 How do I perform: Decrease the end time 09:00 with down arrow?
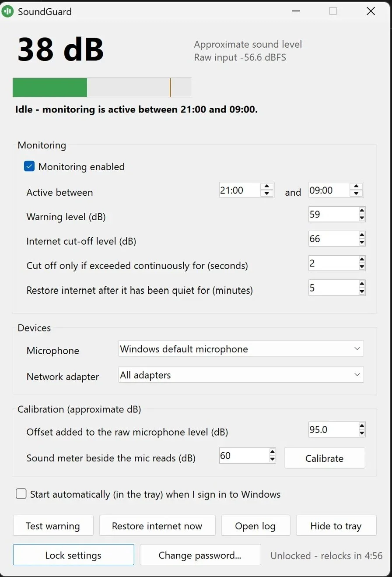356,194
